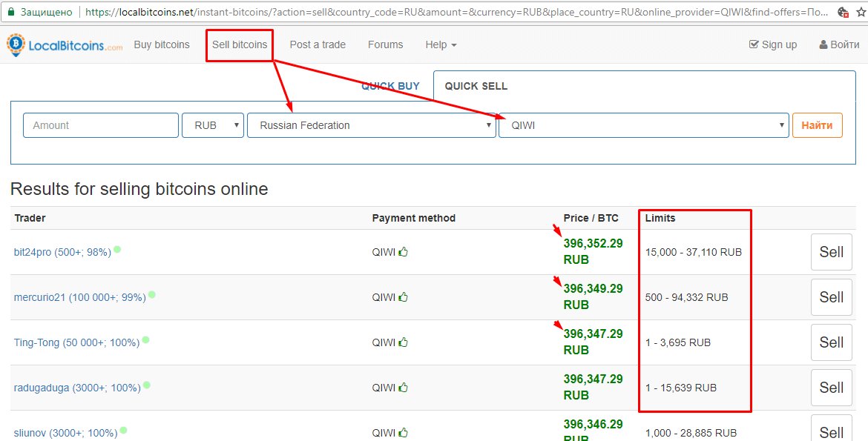Click the QIWI payment method in bit24pro row
Screen dimensions: 868x441
tap(384, 252)
